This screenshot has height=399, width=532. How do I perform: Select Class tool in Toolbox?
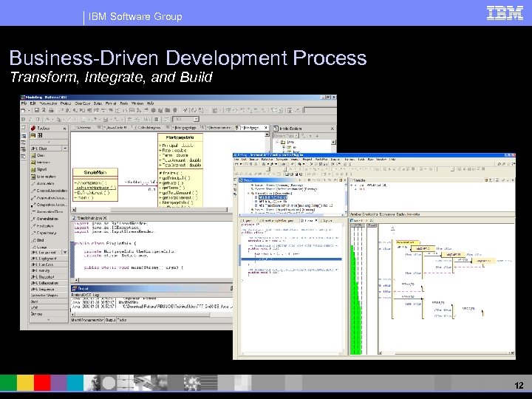[x=38, y=155]
